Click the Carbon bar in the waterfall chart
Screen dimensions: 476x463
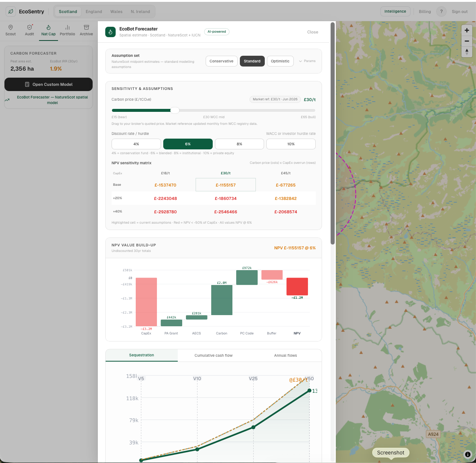pyautogui.click(x=222, y=300)
